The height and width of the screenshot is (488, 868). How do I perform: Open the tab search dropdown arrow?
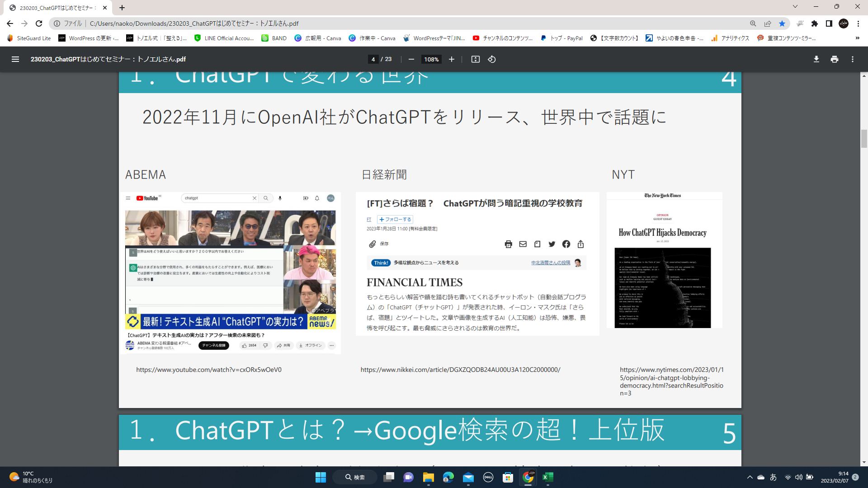tap(795, 7)
